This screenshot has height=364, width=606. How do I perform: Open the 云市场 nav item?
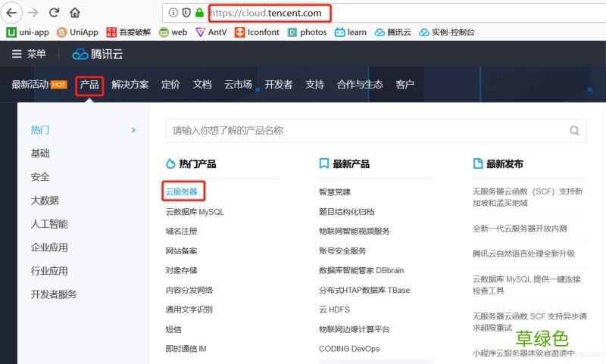pyautogui.click(x=238, y=85)
